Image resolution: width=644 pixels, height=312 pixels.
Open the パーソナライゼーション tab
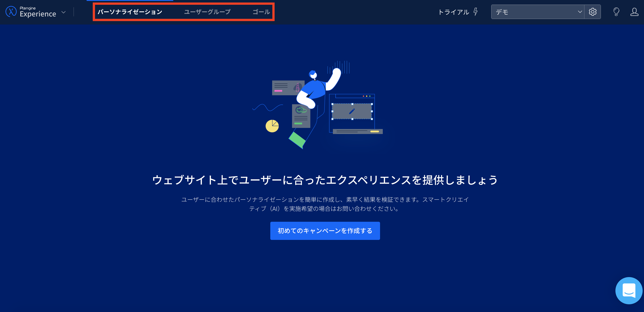pyautogui.click(x=130, y=12)
